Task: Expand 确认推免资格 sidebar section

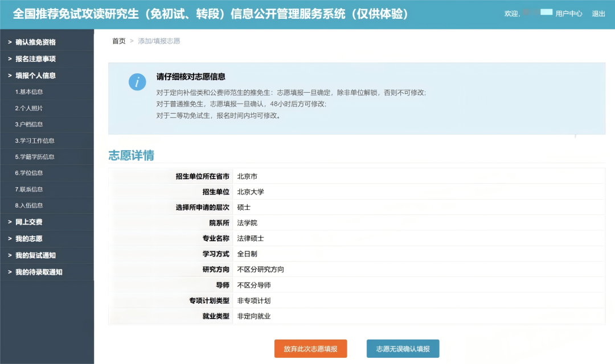Action: coord(35,42)
